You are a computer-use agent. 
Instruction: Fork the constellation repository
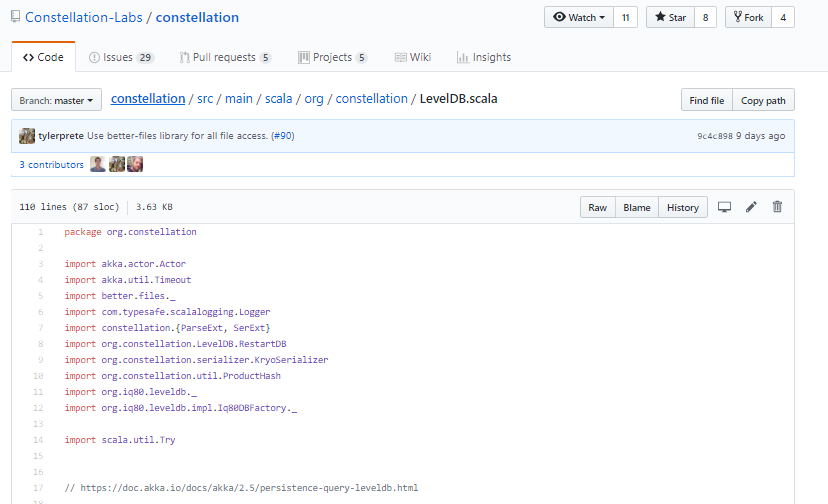tap(749, 17)
